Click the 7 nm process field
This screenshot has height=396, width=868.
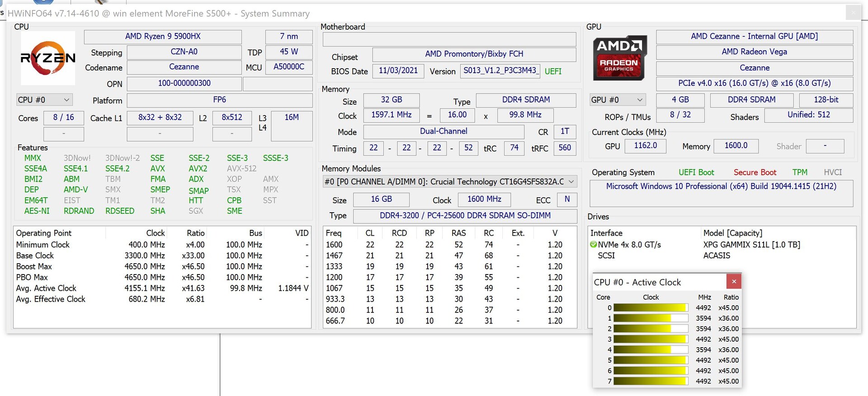point(289,37)
